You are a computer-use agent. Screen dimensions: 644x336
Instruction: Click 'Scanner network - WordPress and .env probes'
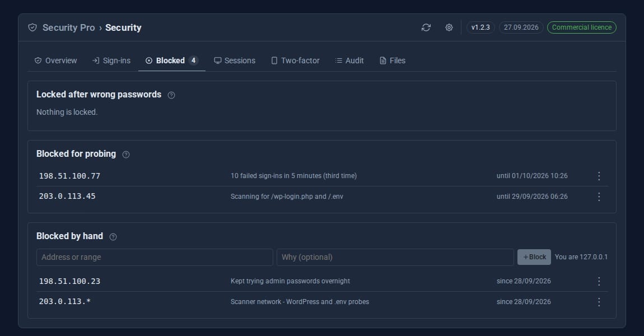(300, 302)
